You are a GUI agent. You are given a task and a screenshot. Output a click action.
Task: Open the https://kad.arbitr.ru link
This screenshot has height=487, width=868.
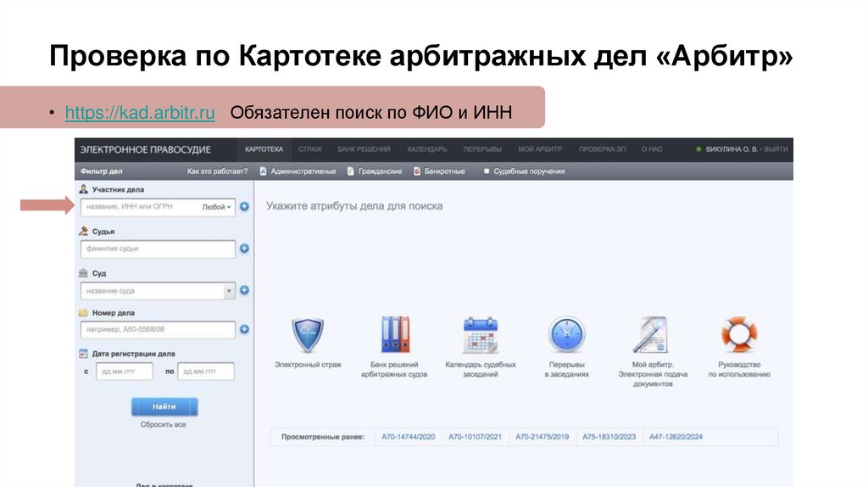coord(140,113)
